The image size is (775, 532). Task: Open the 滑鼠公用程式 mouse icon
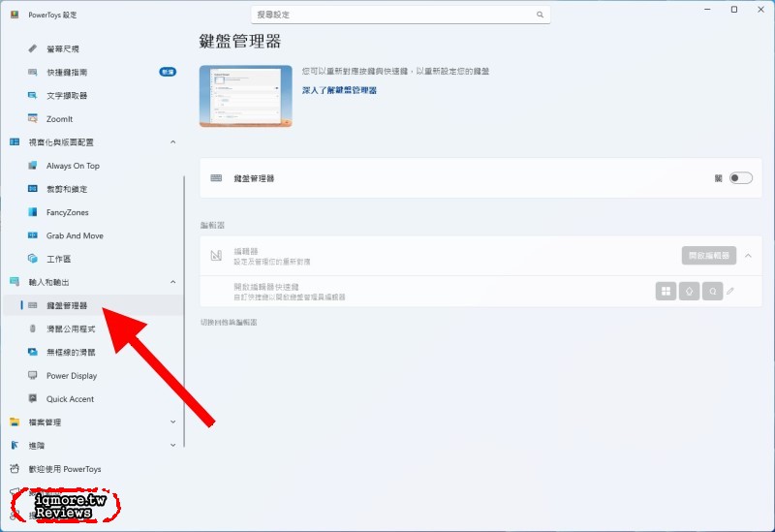[33, 329]
